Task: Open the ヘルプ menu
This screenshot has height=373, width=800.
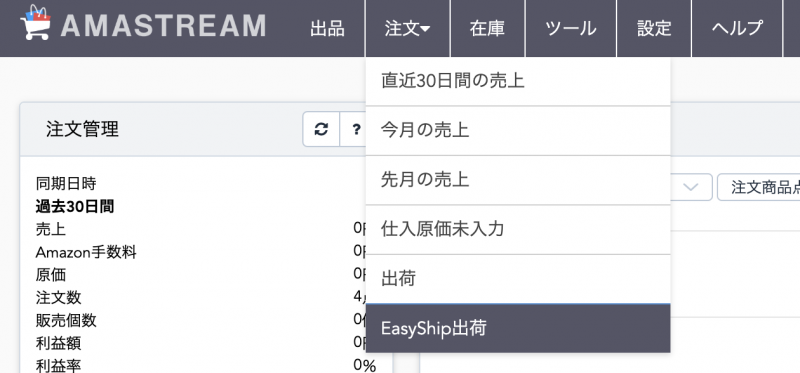Action: click(737, 28)
